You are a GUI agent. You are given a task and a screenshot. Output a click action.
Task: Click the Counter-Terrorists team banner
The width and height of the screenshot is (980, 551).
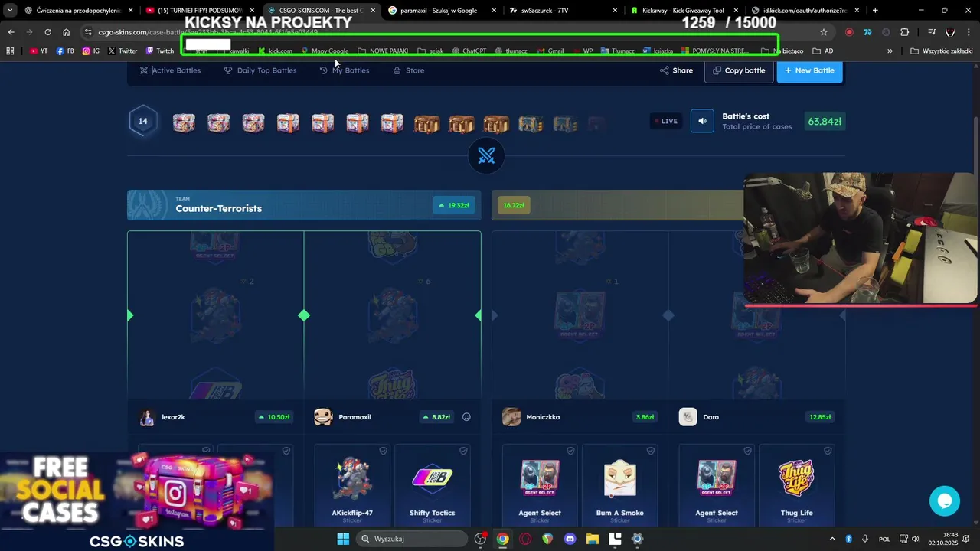[304, 205]
